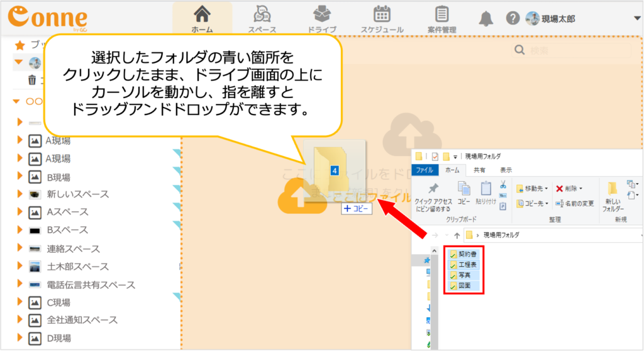Check notifications via the bell icon
The image size is (644, 351).
point(486,19)
